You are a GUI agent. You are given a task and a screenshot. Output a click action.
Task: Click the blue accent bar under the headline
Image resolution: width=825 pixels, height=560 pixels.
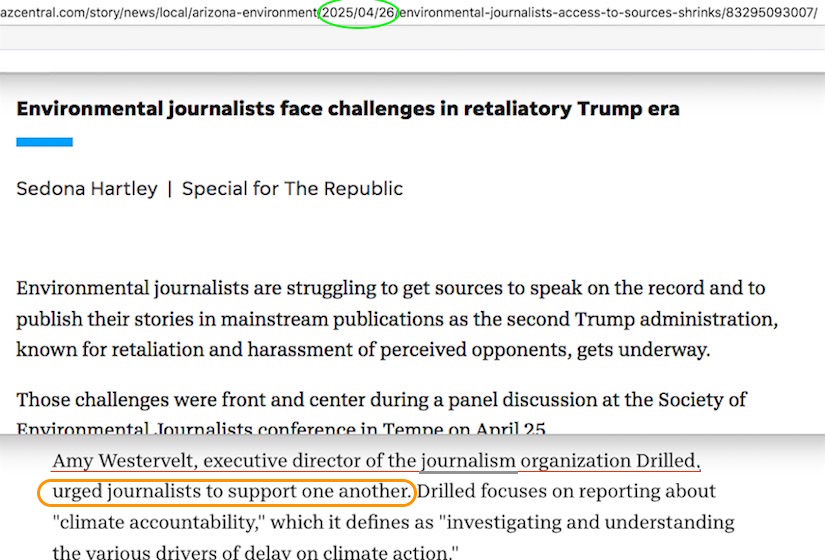click(44, 143)
